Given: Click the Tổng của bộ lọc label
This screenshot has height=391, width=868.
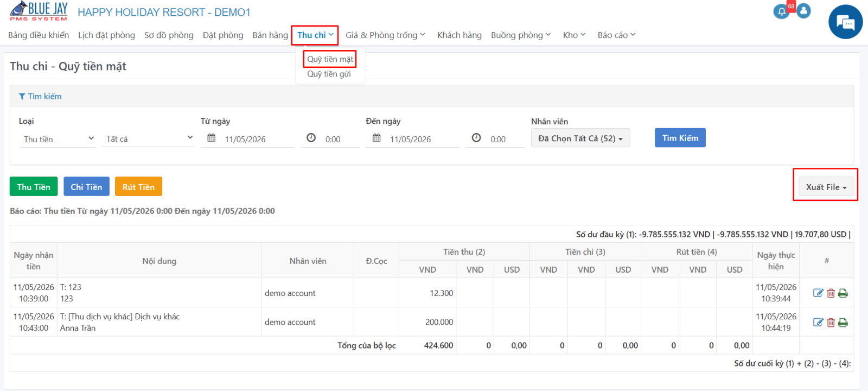Looking at the screenshot, I should [367, 345].
